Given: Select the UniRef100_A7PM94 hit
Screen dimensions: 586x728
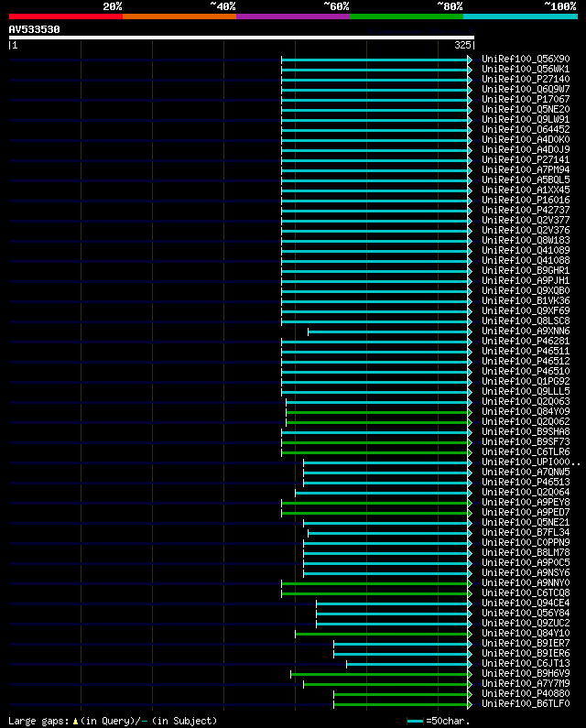Looking at the screenshot, I should pos(526,170).
